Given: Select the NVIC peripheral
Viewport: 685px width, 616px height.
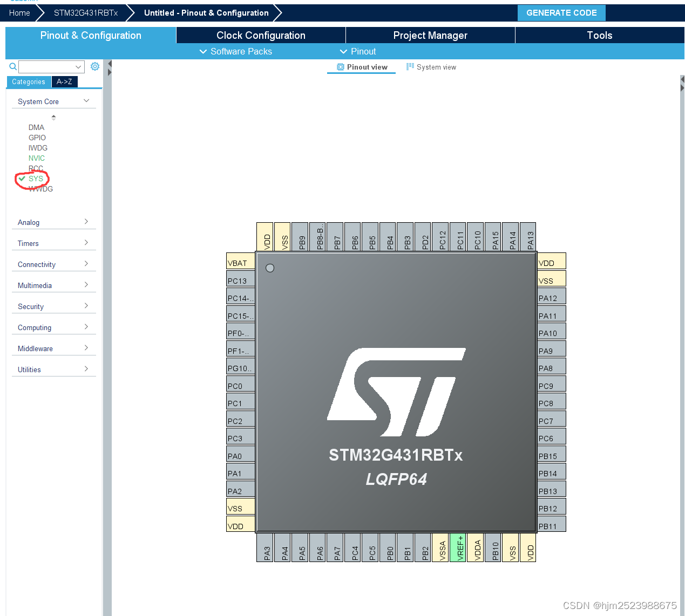Looking at the screenshot, I should pos(36,158).
